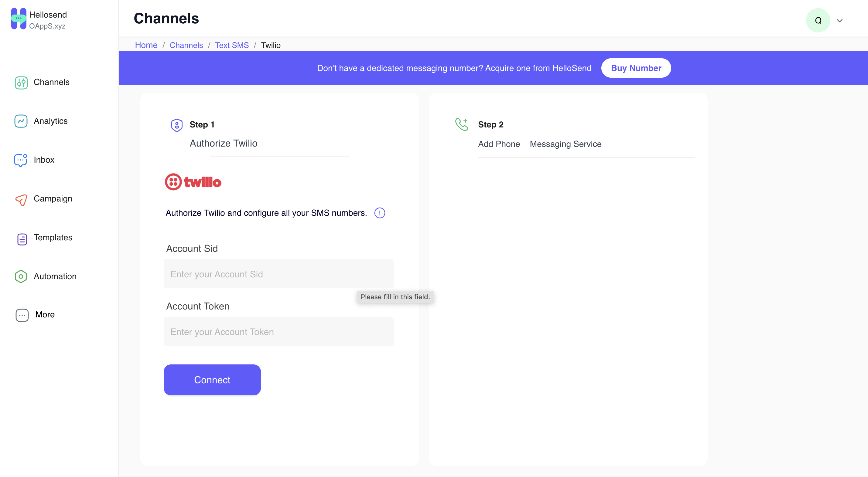This screenshot has width=868, height=477.
Task: Click the Step 1 shield icon
Action: click(x=176, y=125)
